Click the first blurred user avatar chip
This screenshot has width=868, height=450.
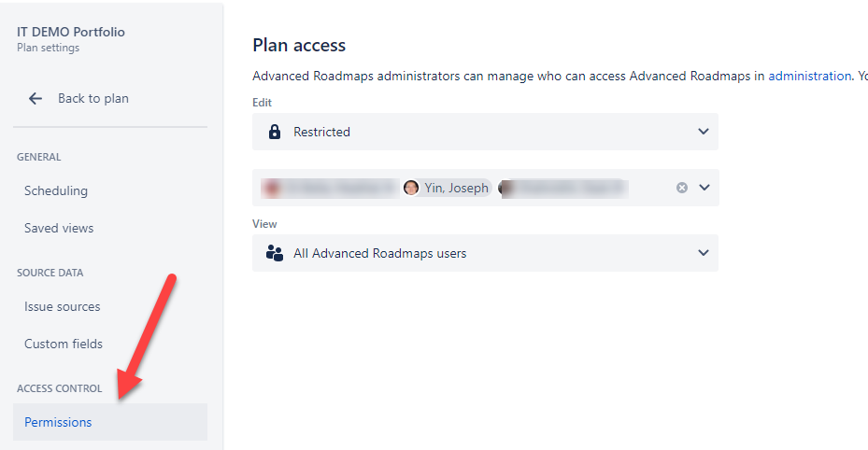pyautogui.click(x=330, y=188)
